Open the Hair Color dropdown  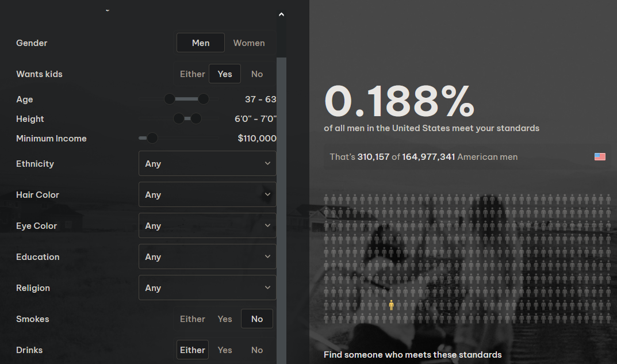(208, 194)
